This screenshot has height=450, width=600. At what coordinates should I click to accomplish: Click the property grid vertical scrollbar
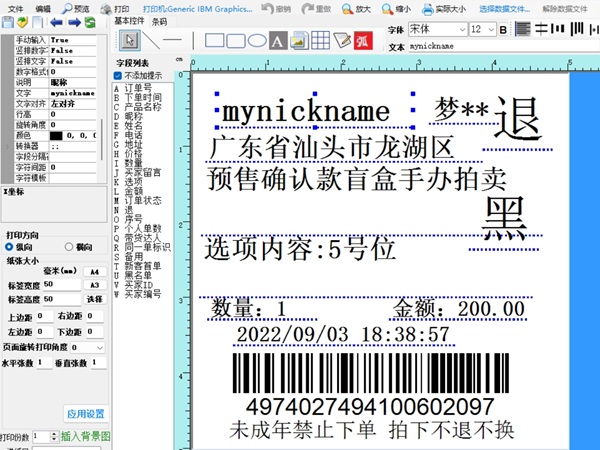tap(102, 140)
